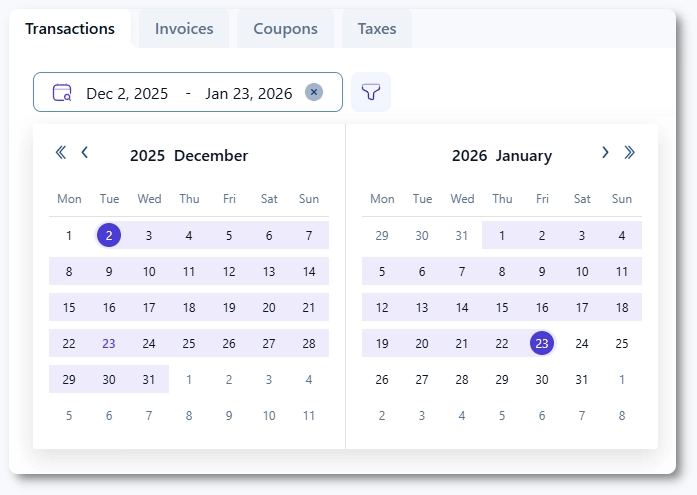This screenshot has height=495, width=697.
Task: Switch to the Transactions tab
Action: [70, 29]
